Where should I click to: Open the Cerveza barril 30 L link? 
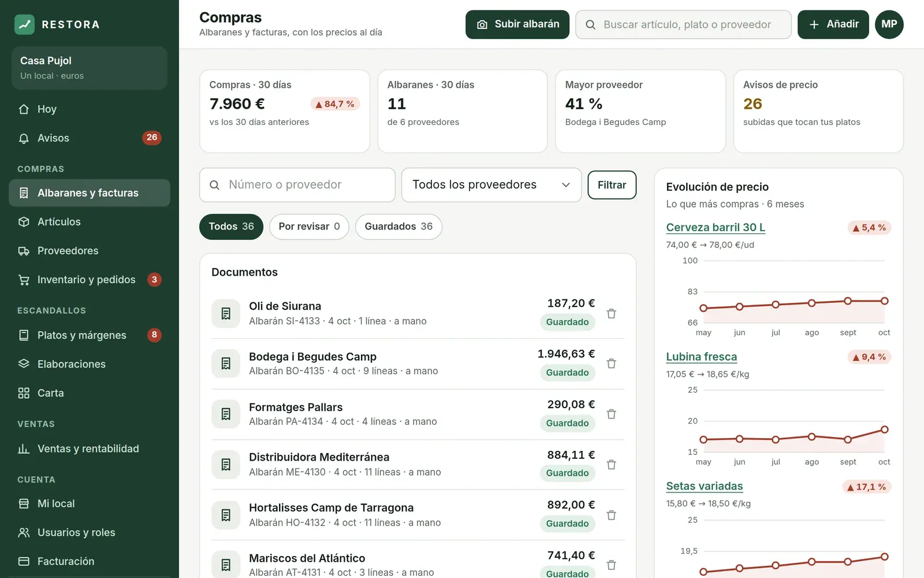coord(716,227)
